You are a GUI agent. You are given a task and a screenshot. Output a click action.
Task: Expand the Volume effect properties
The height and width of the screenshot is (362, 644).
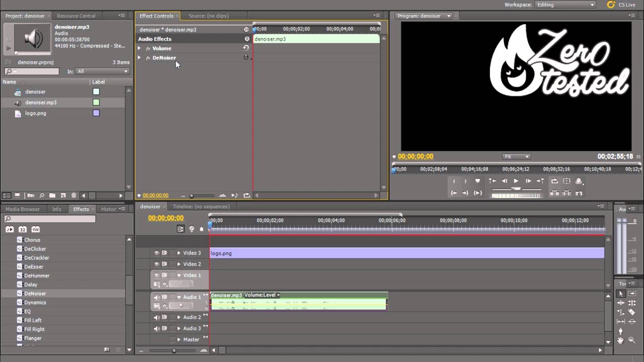(139, 48)
